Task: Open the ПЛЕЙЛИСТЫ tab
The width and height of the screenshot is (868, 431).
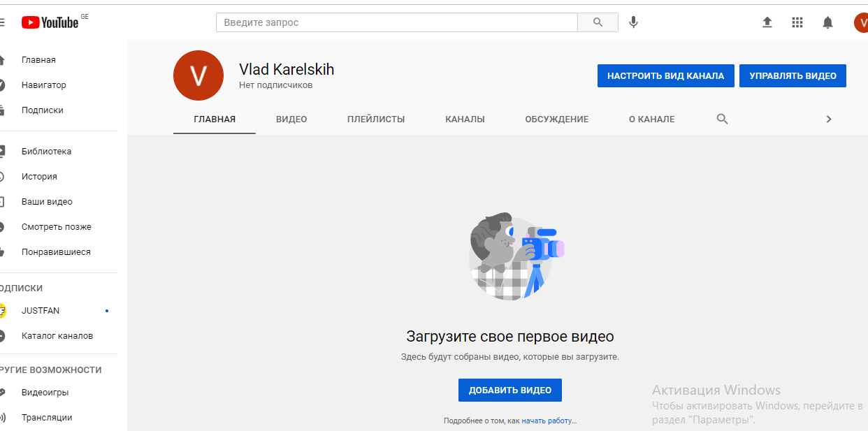Action: 376,119
